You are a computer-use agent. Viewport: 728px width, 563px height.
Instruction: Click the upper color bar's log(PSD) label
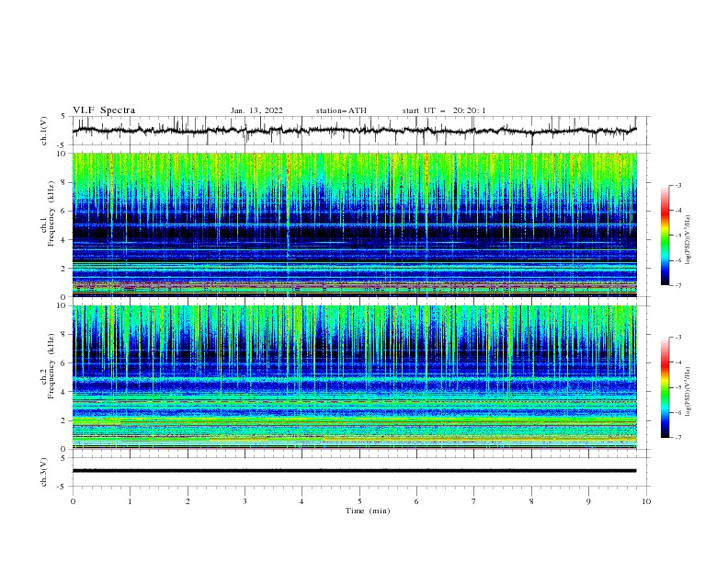click(x=688, y=240)
